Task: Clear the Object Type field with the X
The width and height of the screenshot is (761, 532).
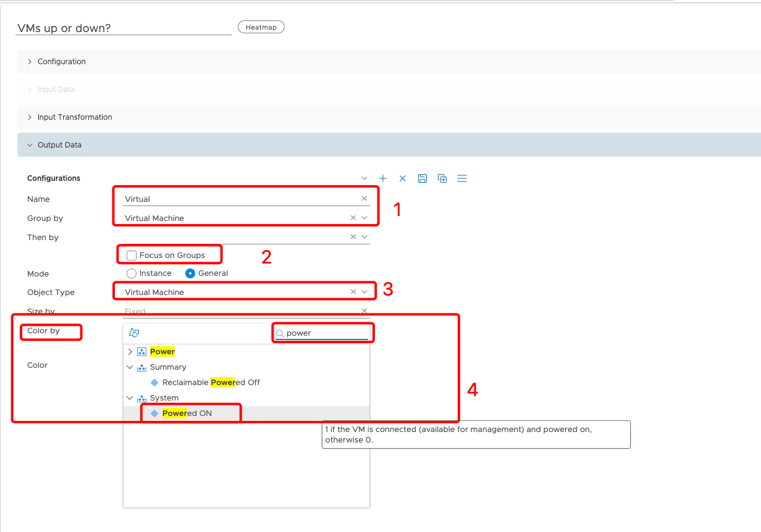Action: pos(352,291)
